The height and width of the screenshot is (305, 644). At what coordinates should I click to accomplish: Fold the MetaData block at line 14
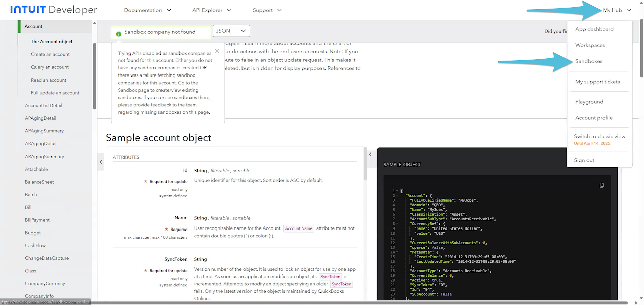(398, 252)
